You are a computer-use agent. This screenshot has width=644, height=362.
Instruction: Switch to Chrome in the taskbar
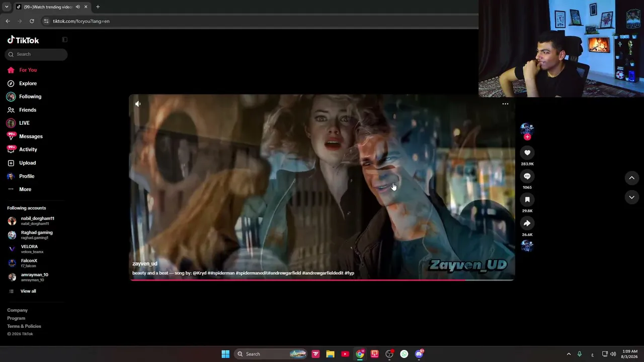tap(360, 354)
